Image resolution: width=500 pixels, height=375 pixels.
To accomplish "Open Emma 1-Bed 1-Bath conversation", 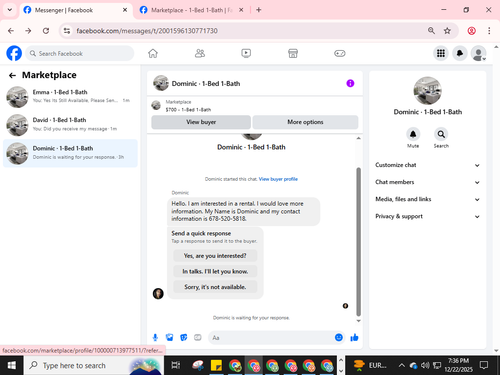I will [x=70, y=97].
